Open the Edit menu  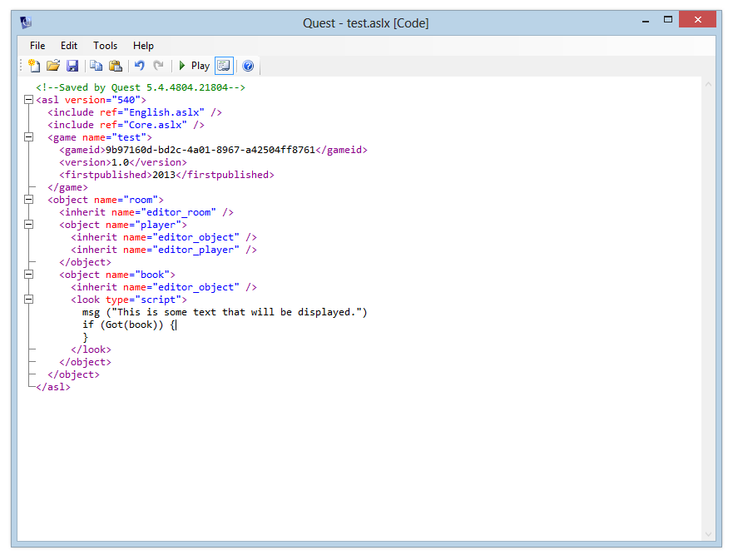69,46
